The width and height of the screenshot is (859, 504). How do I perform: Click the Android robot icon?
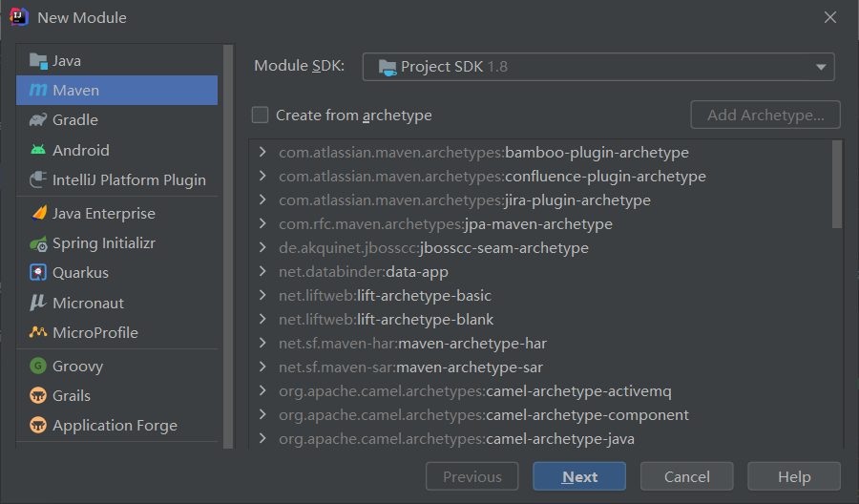click(38, 150)
